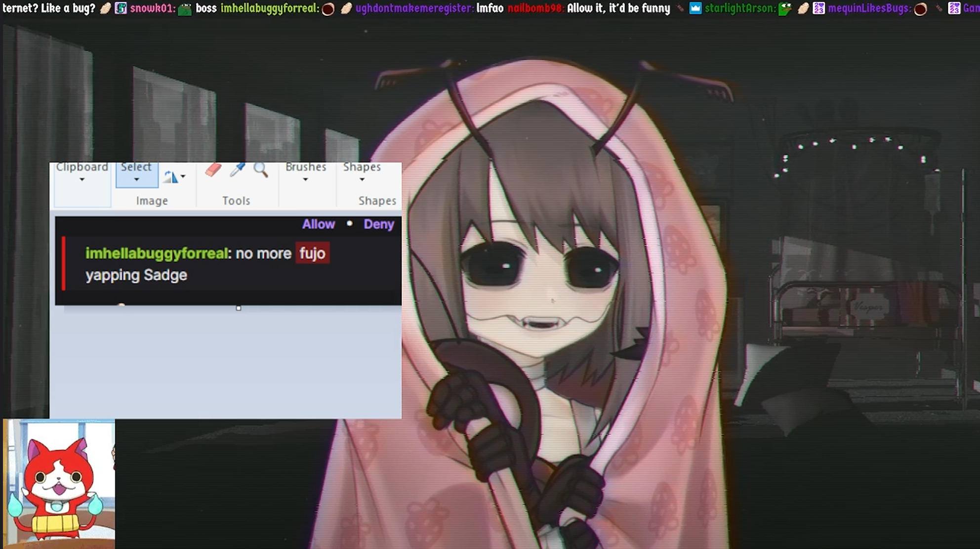Click snowk01 username in top ticker

[152, 8]
